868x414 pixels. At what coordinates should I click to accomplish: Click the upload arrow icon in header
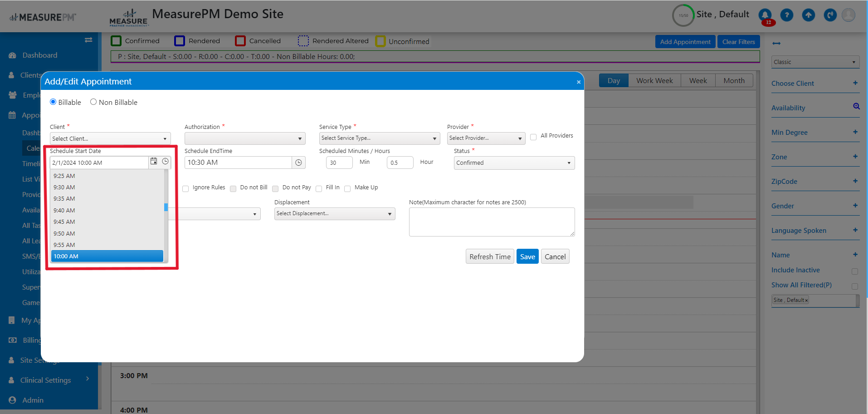809,15
